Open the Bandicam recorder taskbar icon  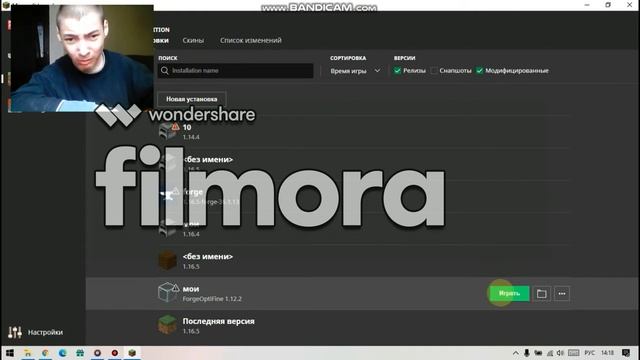pos(115,353)
